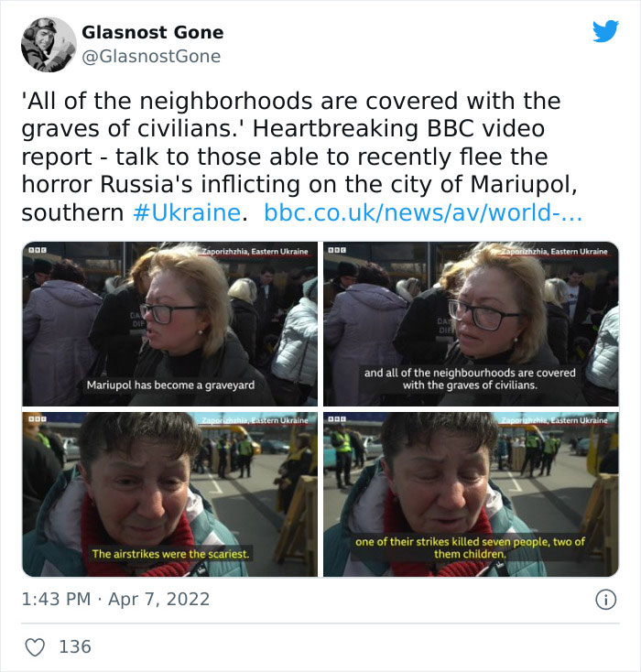Image resolution: width=641 pixels, height=672 pixels.
Task: Click BBC logo on the 'killed seven people' frame
Action: click(x=337, y=418)
